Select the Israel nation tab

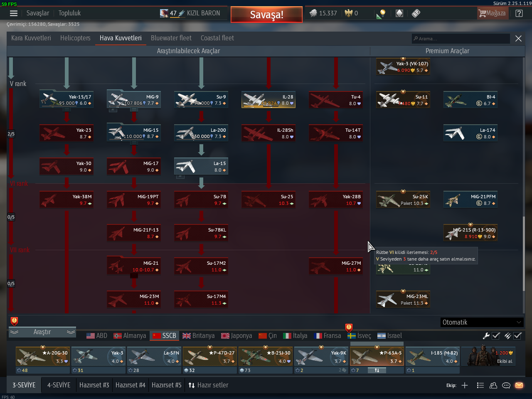coord(389,336)
